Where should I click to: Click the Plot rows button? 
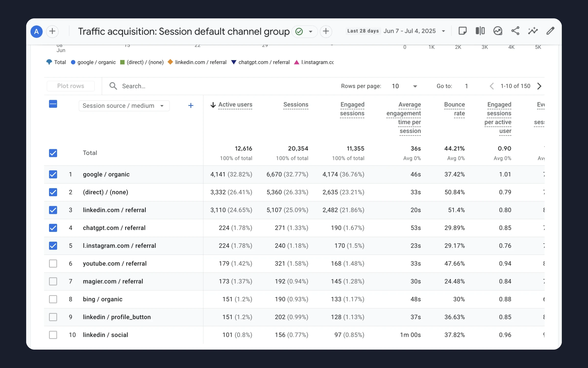click(x=71, y=86)
